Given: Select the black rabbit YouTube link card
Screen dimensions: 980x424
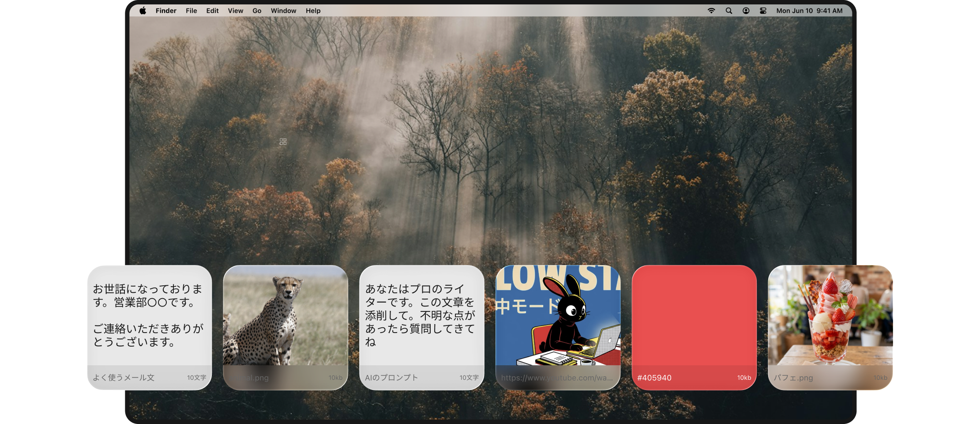Looking at the screenshot, I should [558, 327].
